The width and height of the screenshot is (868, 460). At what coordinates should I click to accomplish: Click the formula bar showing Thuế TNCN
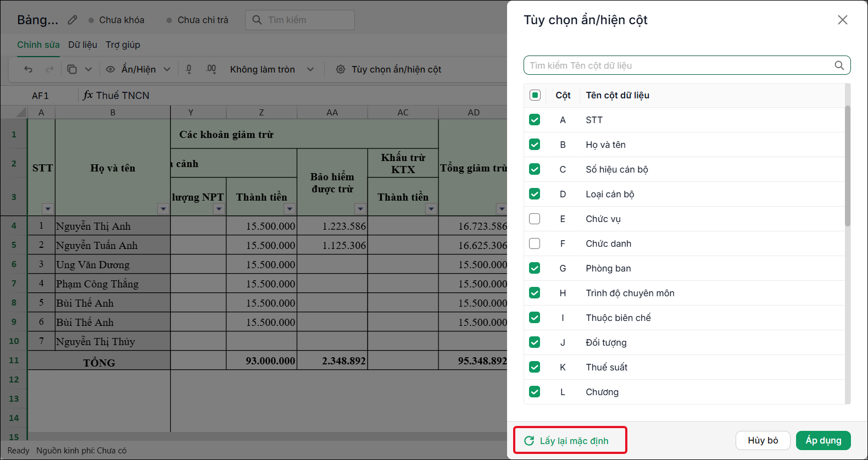(301, 95)
